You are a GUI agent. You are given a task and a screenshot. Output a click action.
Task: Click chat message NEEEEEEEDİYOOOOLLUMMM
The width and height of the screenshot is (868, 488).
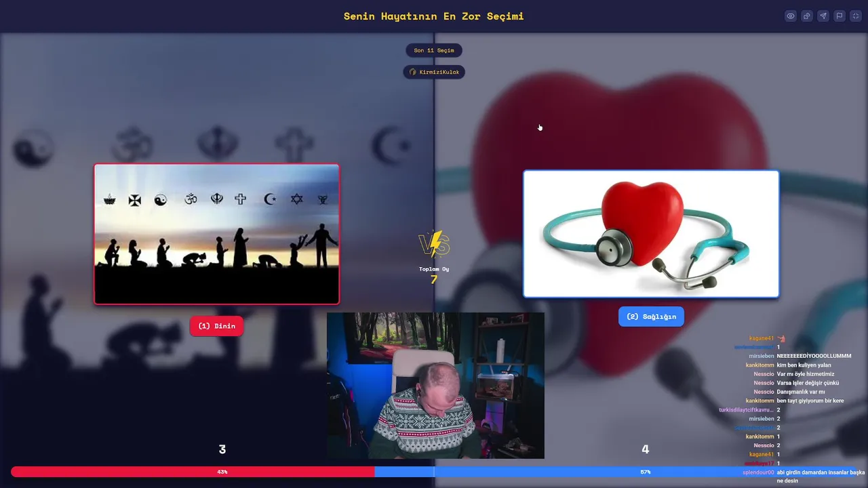(x=814, y=356)
